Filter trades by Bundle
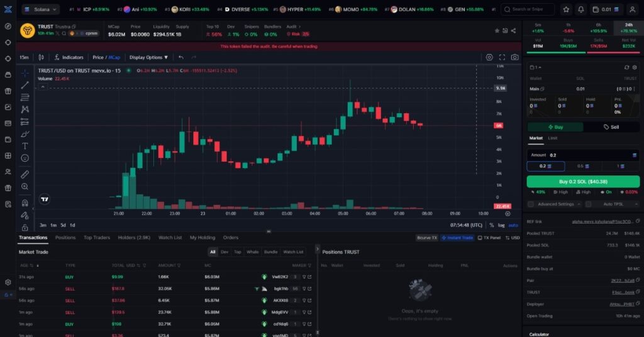 point(270,252)
